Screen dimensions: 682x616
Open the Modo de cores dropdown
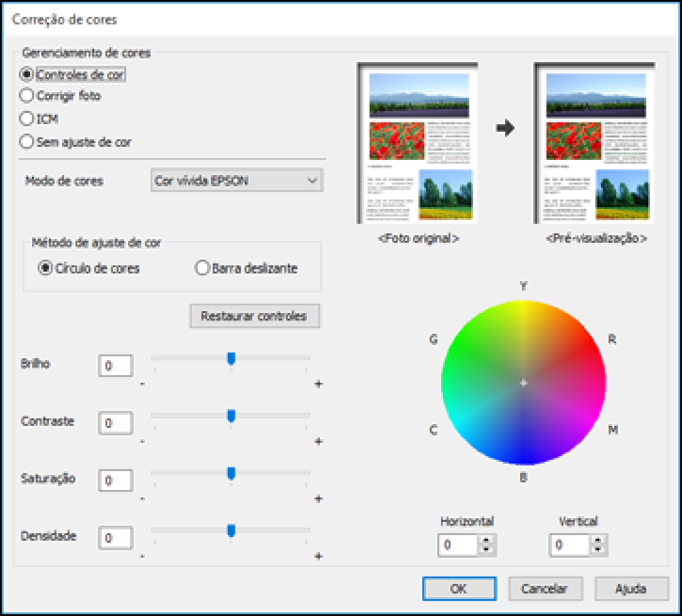point(237,181)
